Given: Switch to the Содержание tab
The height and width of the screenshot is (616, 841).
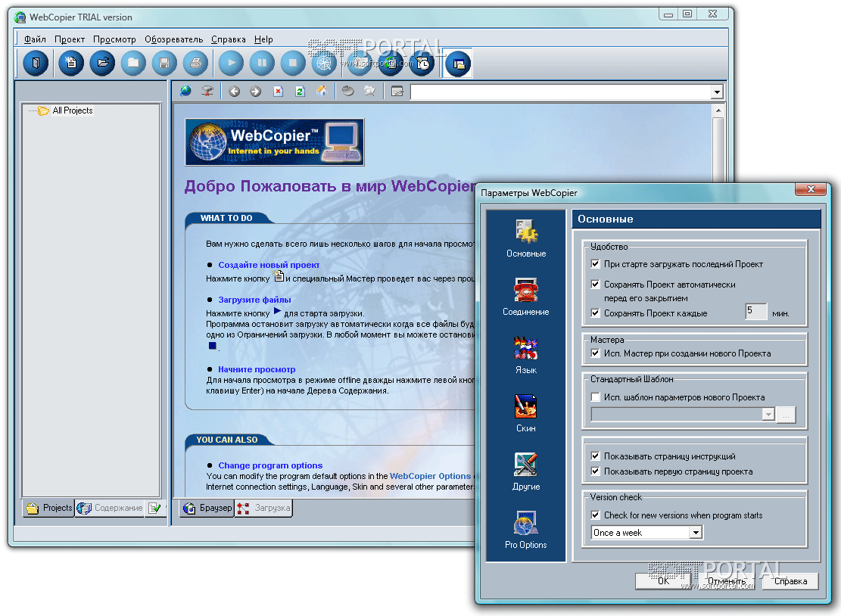Looking at the screenshot, I should coord(110,508).
